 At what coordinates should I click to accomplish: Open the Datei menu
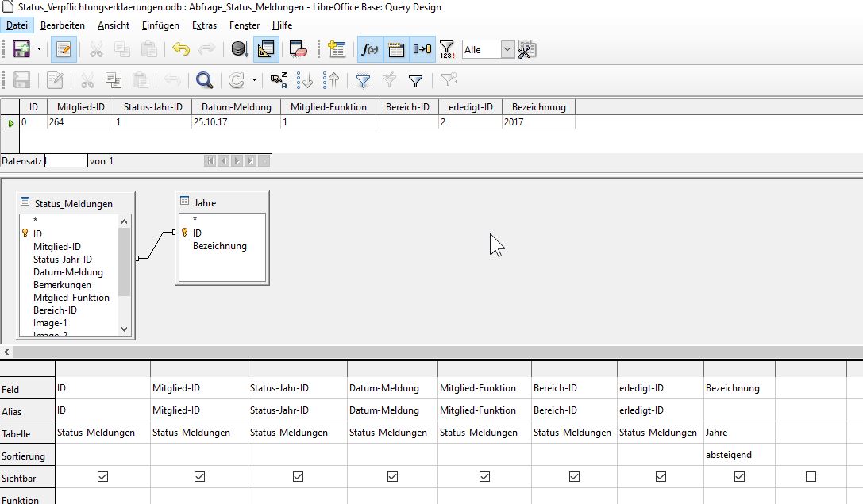pyautogui.click(x=17, y=25)
